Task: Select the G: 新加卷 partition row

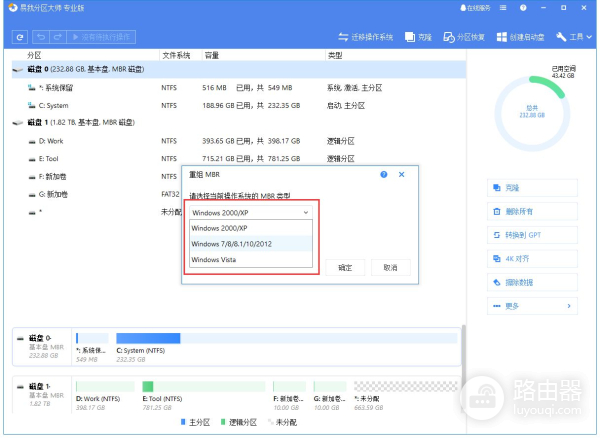Action: click(96, 194)
